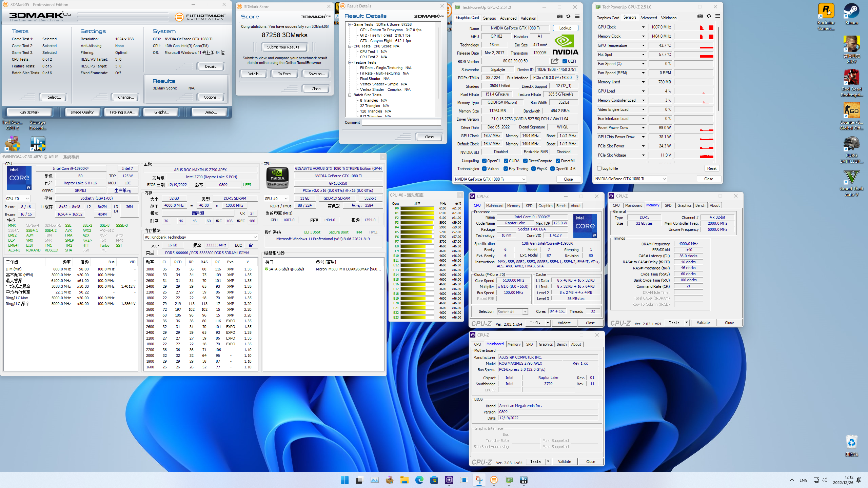The width and height of the screenshot is (868, 488).
Task: Open the Bench tab in CPU-Z Memory window
Action: pyautogui.click(x=700, y=205)
